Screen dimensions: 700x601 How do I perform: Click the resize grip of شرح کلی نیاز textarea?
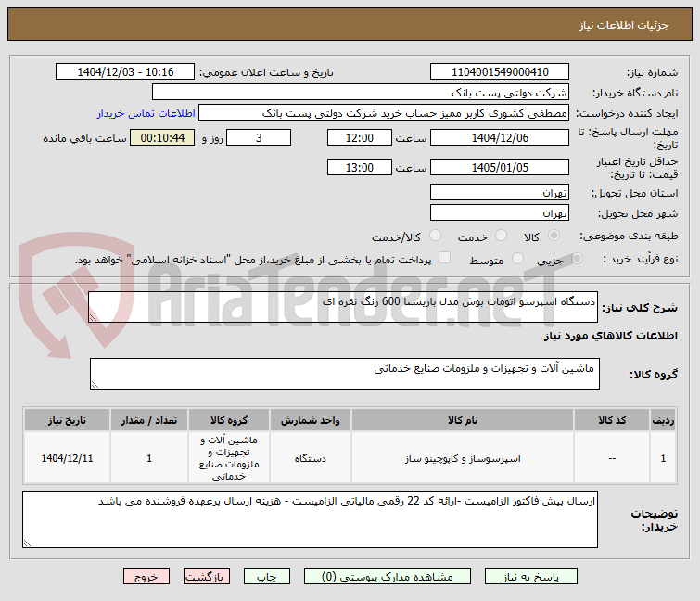93,317
